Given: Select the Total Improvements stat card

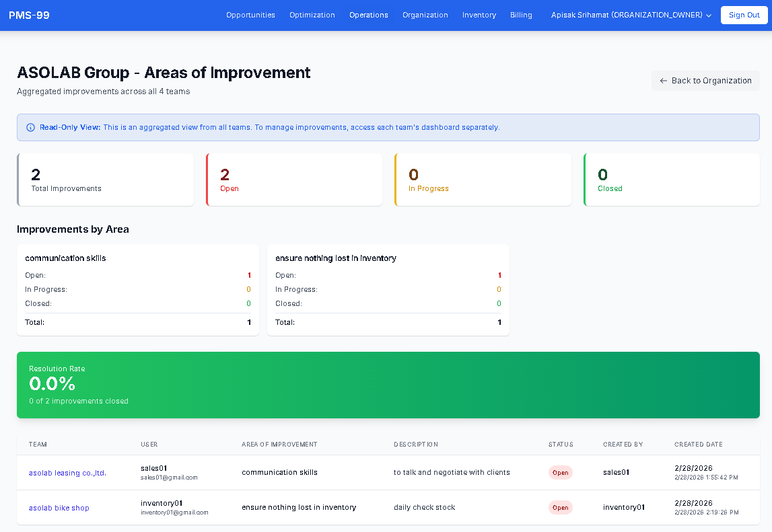Looking at the screenshot, I should tap(106, 179).
